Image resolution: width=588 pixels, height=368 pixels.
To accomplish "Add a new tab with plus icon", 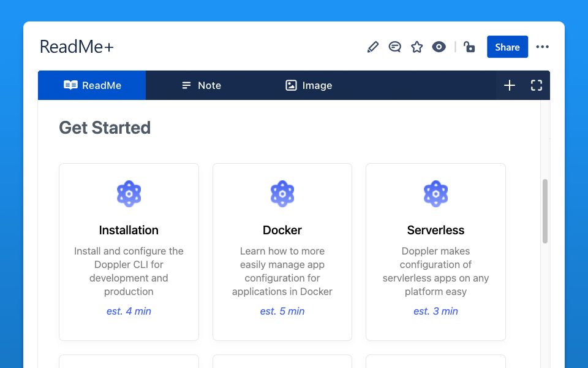I will tap(509, 85).
